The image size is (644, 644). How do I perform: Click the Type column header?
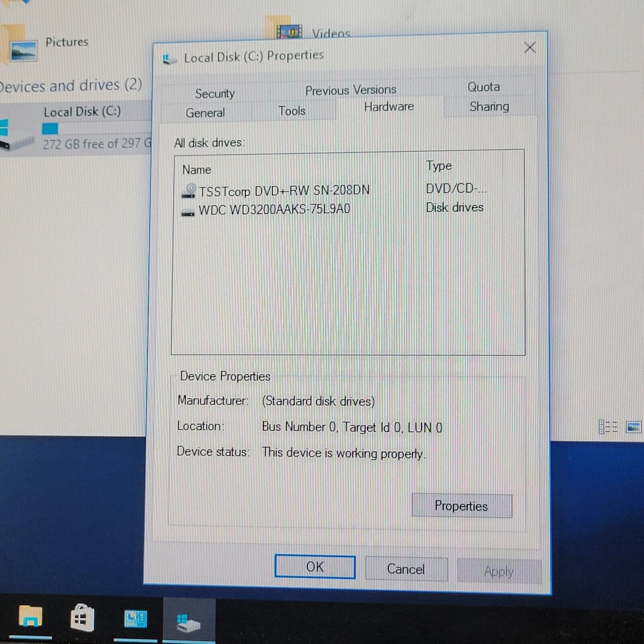439,166
